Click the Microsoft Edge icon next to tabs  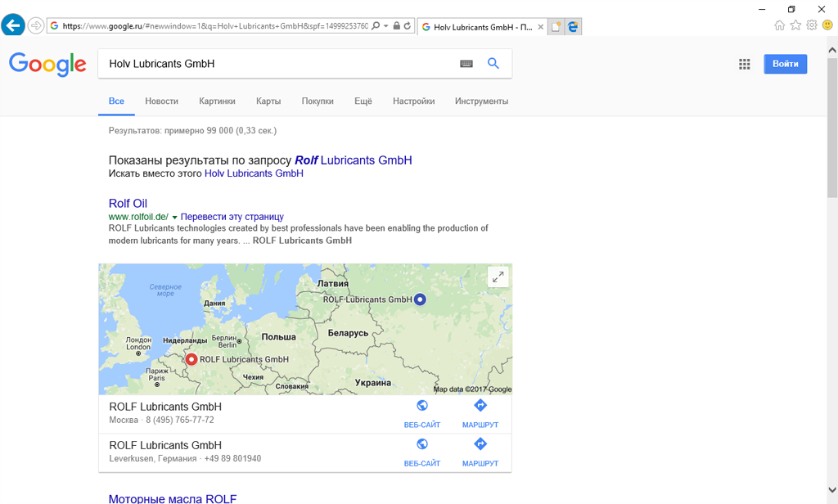(x=573, y=27)
